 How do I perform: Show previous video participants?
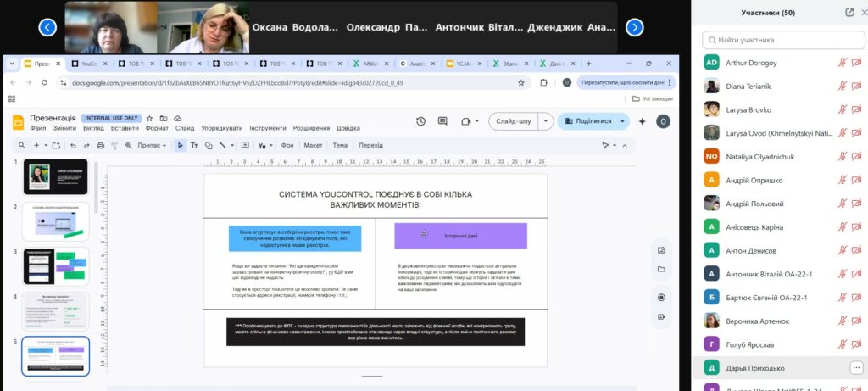[x=47, y=27]
